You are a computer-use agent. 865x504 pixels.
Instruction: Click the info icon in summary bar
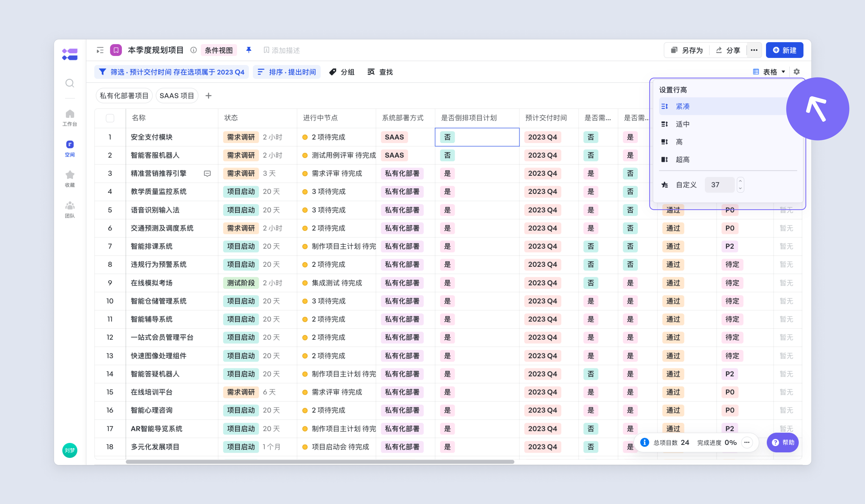[x=644, y=442]
